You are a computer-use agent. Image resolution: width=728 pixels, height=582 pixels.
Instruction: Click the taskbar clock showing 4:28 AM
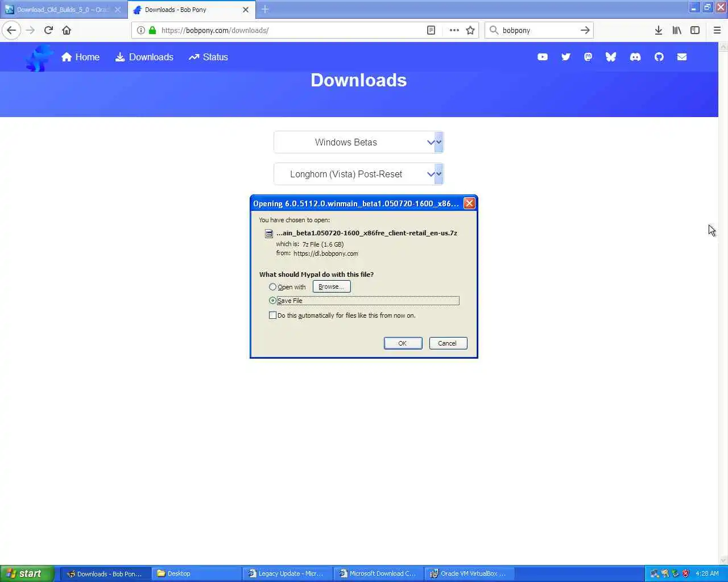(707, 573)
